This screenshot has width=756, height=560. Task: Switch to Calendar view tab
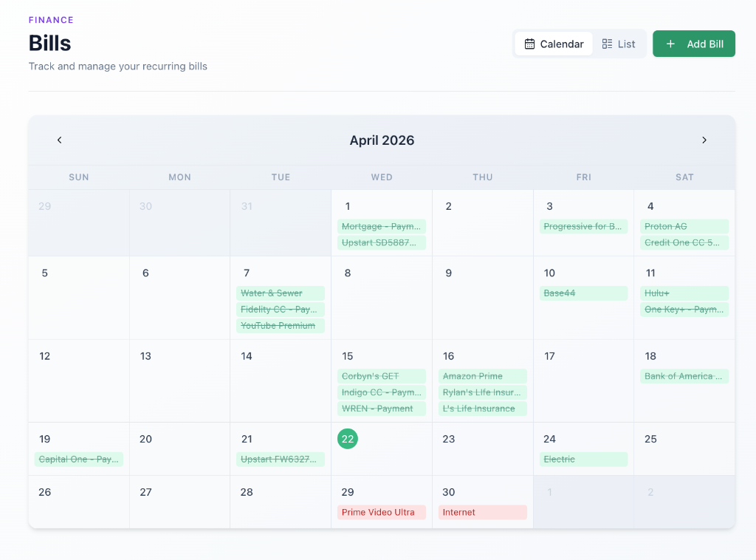point(554,44)
